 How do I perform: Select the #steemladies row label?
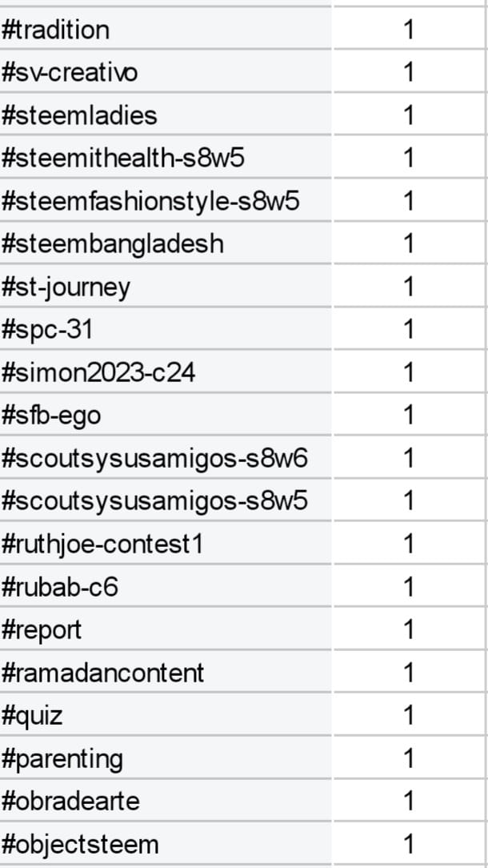166,115
